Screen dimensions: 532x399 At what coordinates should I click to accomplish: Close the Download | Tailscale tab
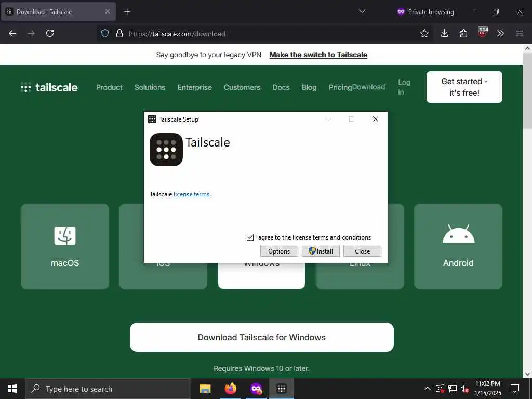click(x=107, y=11)
